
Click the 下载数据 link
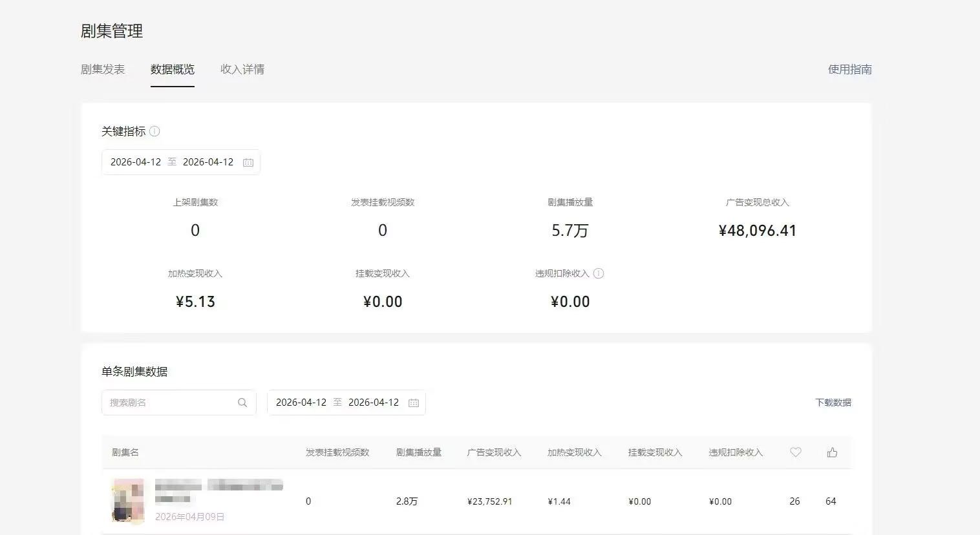pos(833,402)
